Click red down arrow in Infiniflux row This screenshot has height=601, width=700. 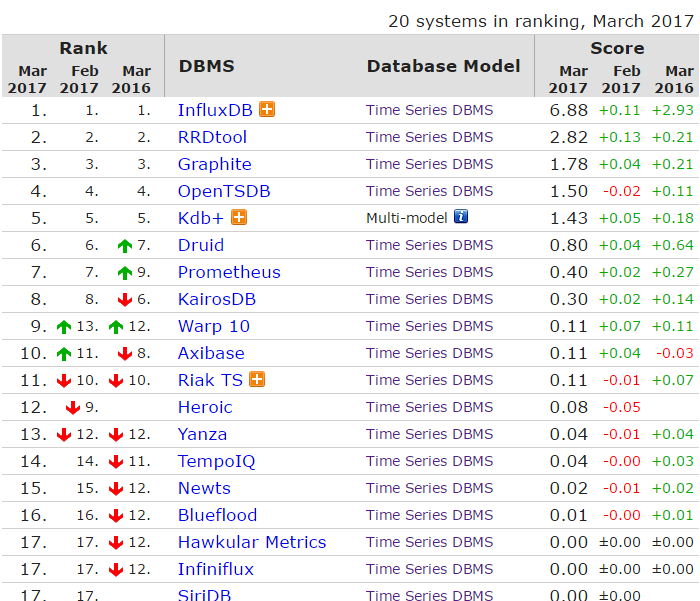[x=116, y=570]
